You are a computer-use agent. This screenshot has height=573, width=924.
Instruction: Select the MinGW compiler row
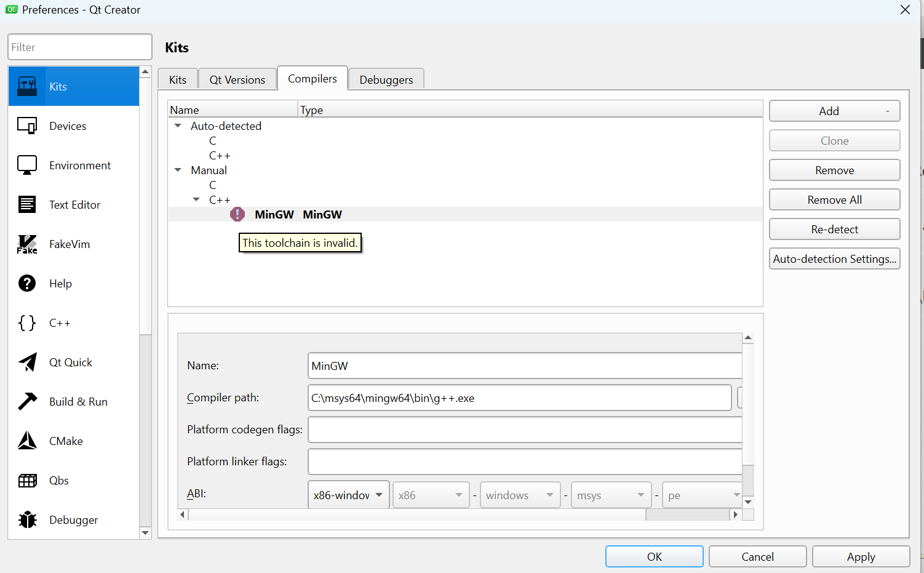tap(465, 214)
